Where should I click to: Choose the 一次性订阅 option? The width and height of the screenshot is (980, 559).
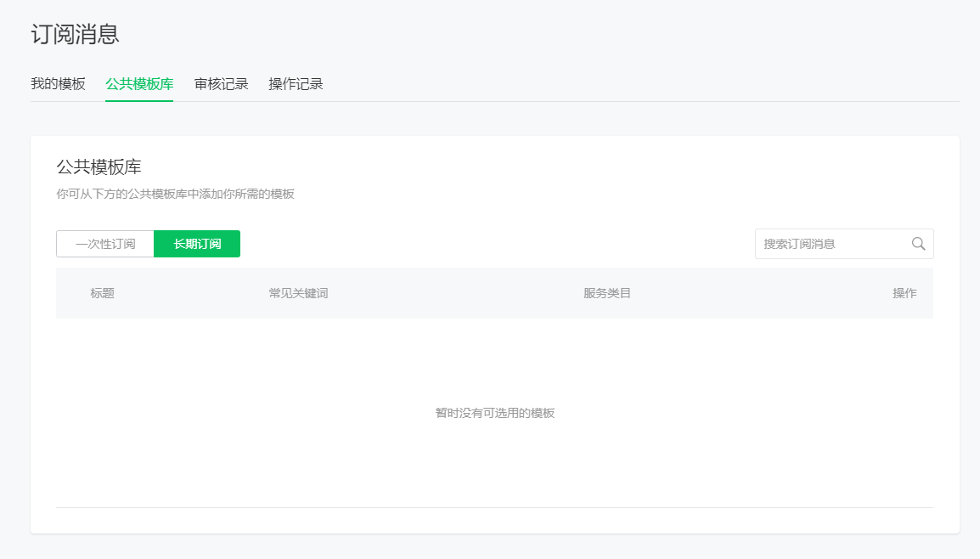[x=105, y=244]
